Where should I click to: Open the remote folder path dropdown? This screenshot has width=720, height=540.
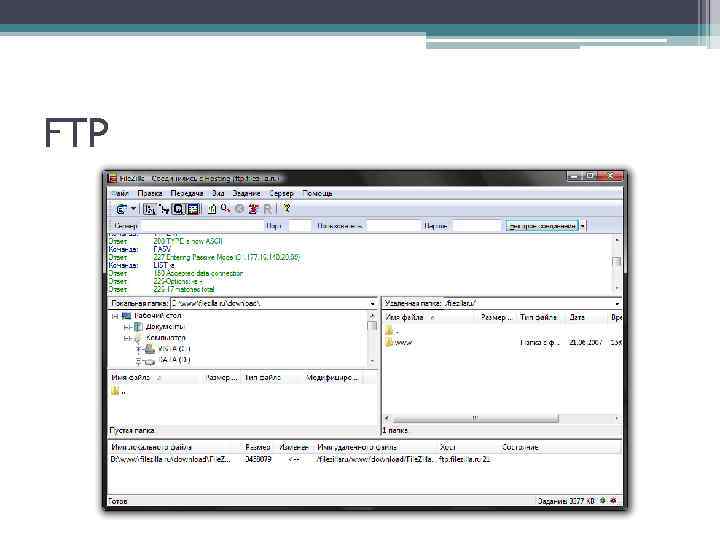(617, 304)
